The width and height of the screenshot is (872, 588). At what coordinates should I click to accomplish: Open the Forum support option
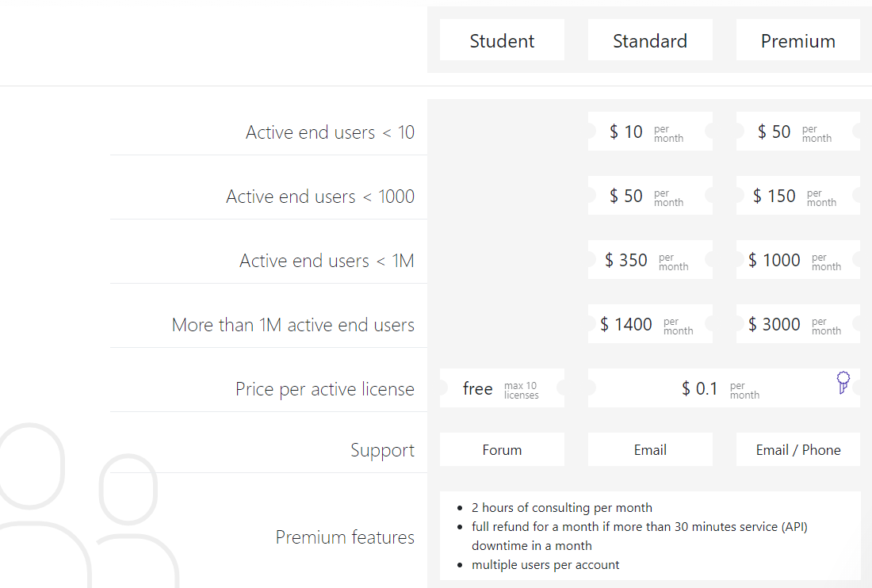pyautogui.click(x=502, y=449)
